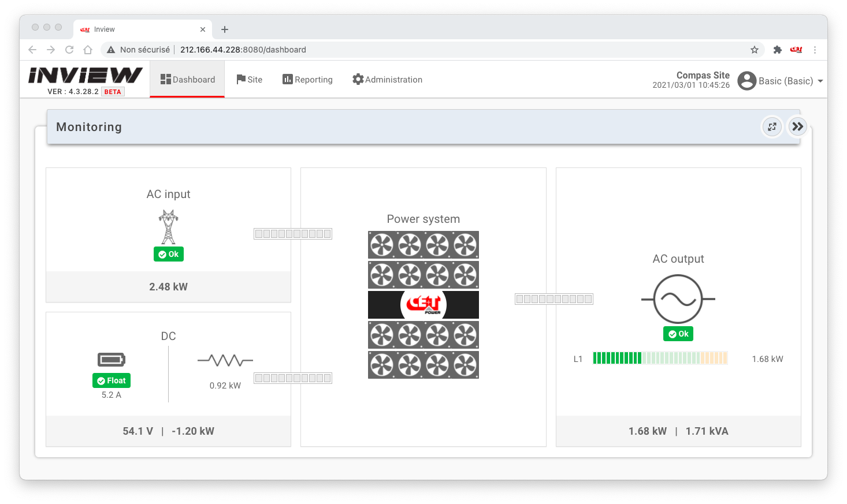
Task: Click the AC input panel title
Action: [x=168, y=194]
